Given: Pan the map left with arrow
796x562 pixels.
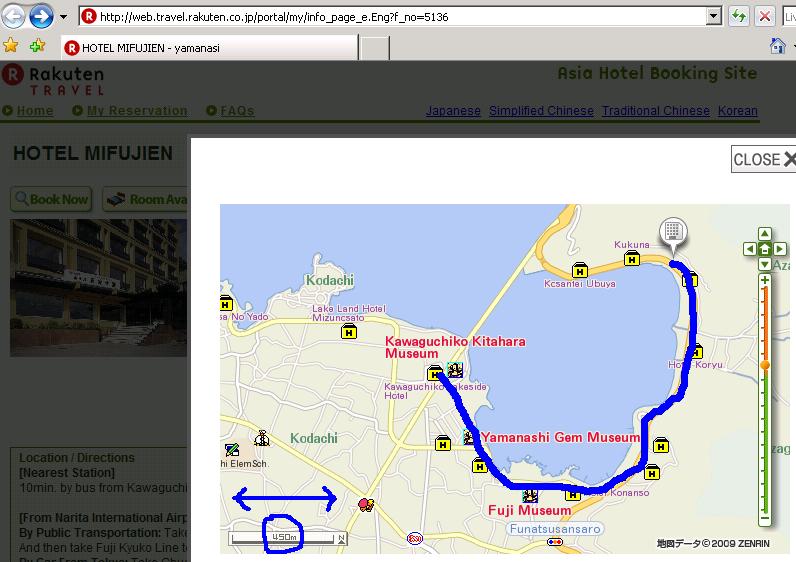Looking at the screenshot, I should (749, 249).
